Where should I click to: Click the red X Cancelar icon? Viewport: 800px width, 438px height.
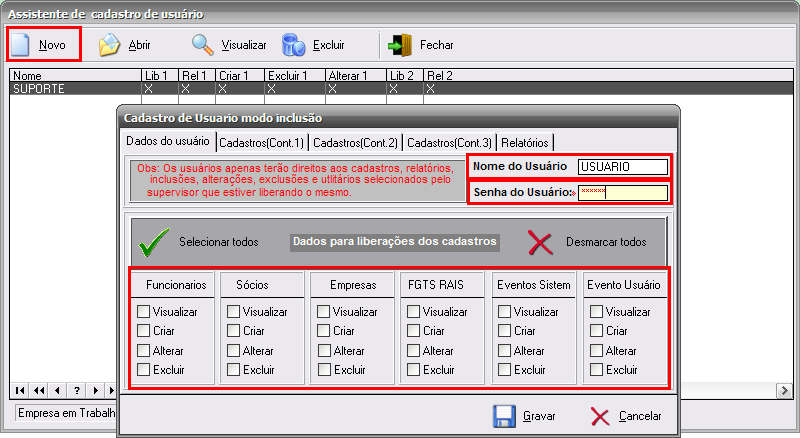[600, 417]
